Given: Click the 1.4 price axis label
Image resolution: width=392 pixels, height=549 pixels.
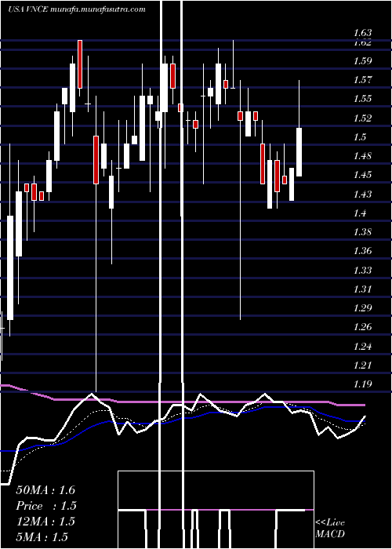Looking at the screenshot, I should [x=361, y=213].
